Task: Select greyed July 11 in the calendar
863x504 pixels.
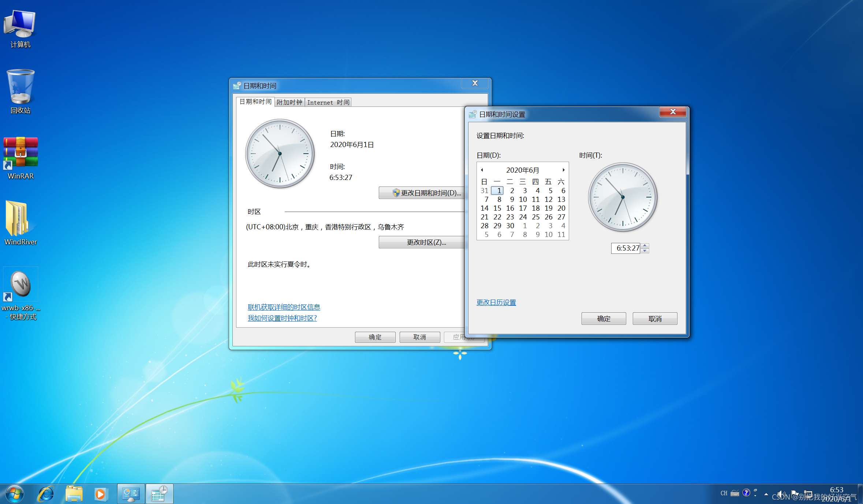Action: (561, 234)
